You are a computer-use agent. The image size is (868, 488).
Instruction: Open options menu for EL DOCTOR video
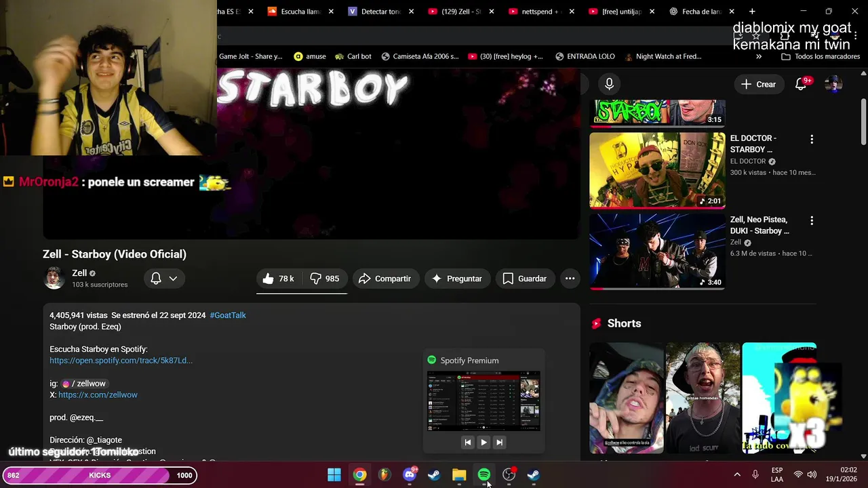[812, 139]
